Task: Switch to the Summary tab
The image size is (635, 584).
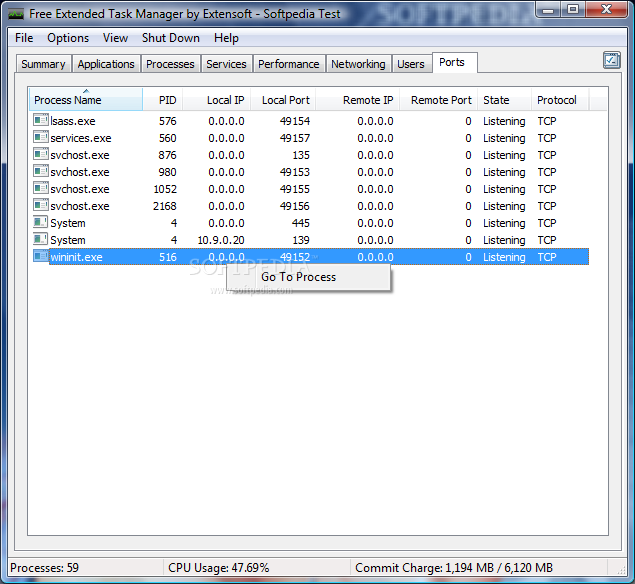Action: (43, 64)
